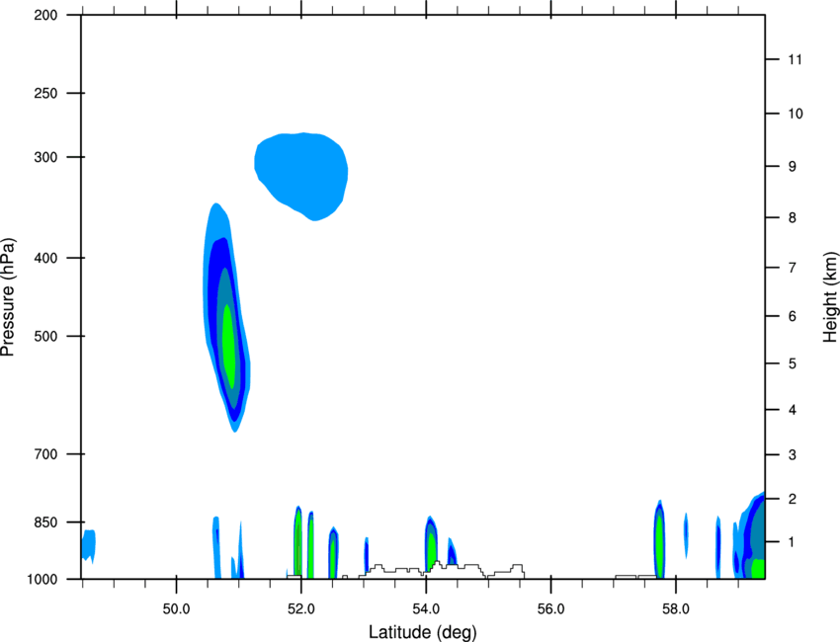Click height label 5 km

(793, 363)
